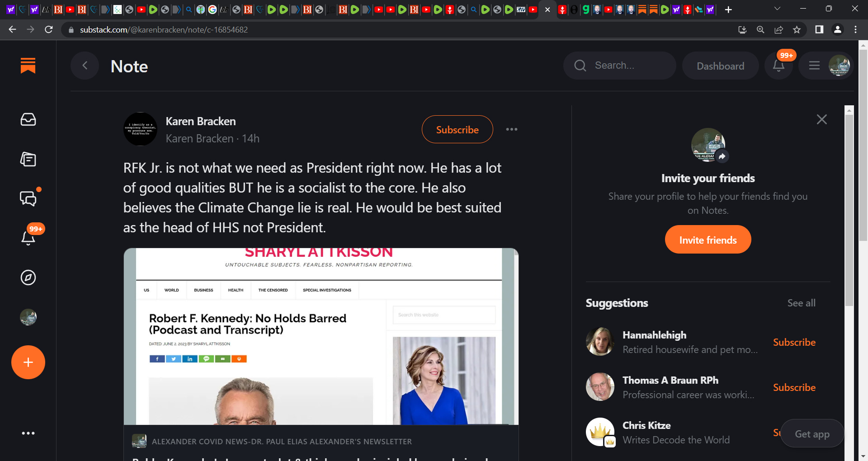Subscribe to Thomas A Braun RPh
Viewport: 868px width, 461px height.
coord(794,387)
